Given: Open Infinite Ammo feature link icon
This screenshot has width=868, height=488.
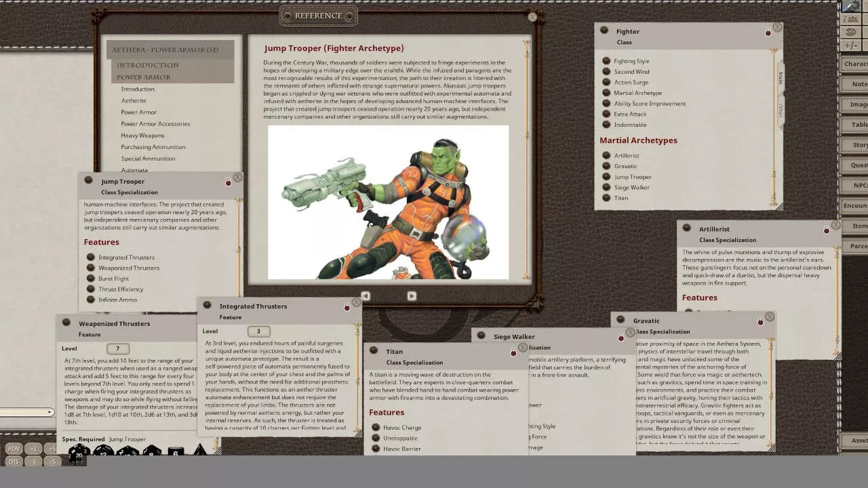Looking at the screenshot, I should point(91,300).
